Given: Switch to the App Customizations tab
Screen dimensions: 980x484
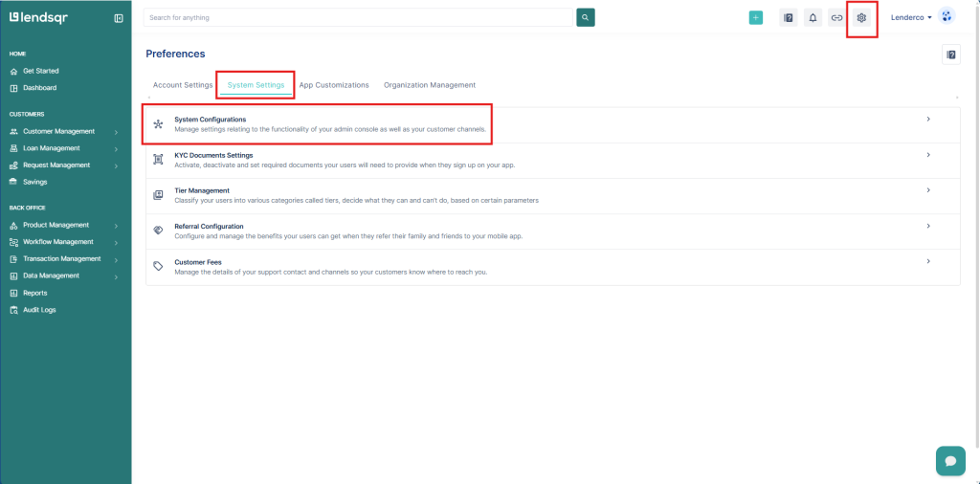Looking at the screenshot, I should (x=334, y=85).
